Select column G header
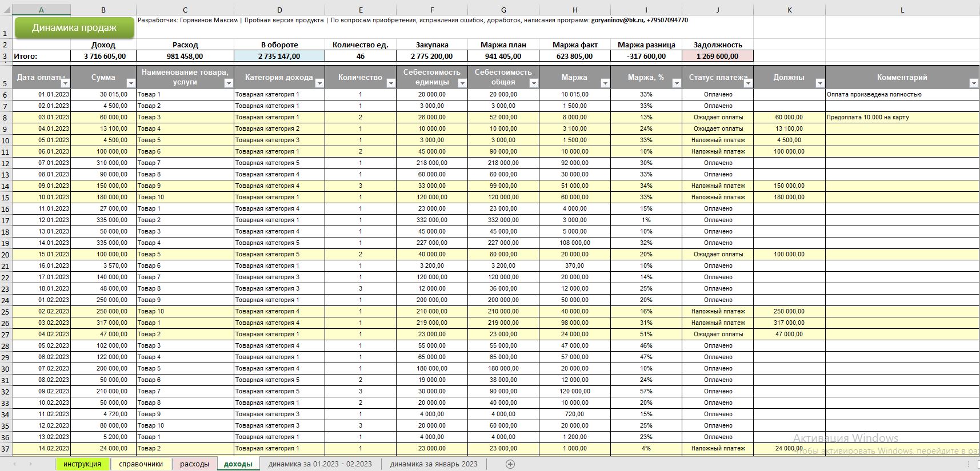The height and width of the screenshot is (471, 980). pos(503,10)
